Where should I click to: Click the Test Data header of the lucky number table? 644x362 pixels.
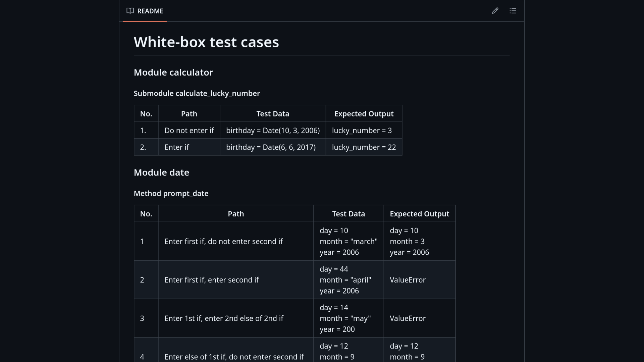[x=273, y=113]
